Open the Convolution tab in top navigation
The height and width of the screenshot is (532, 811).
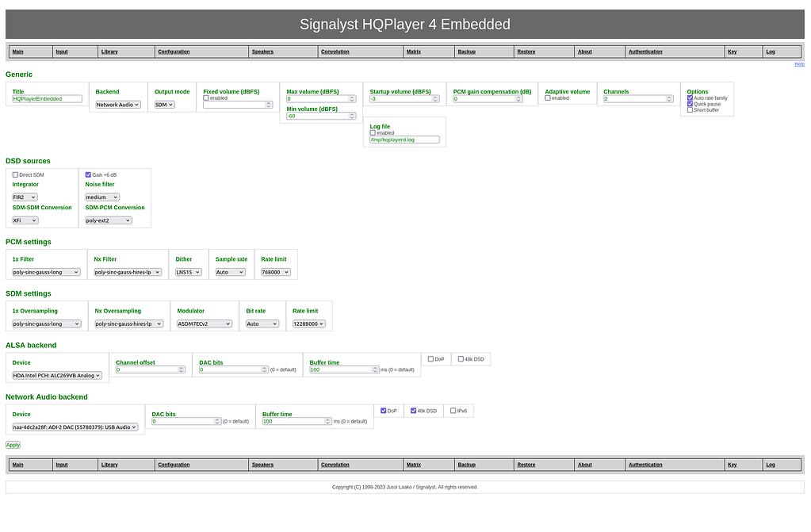(x=335, y=52)
